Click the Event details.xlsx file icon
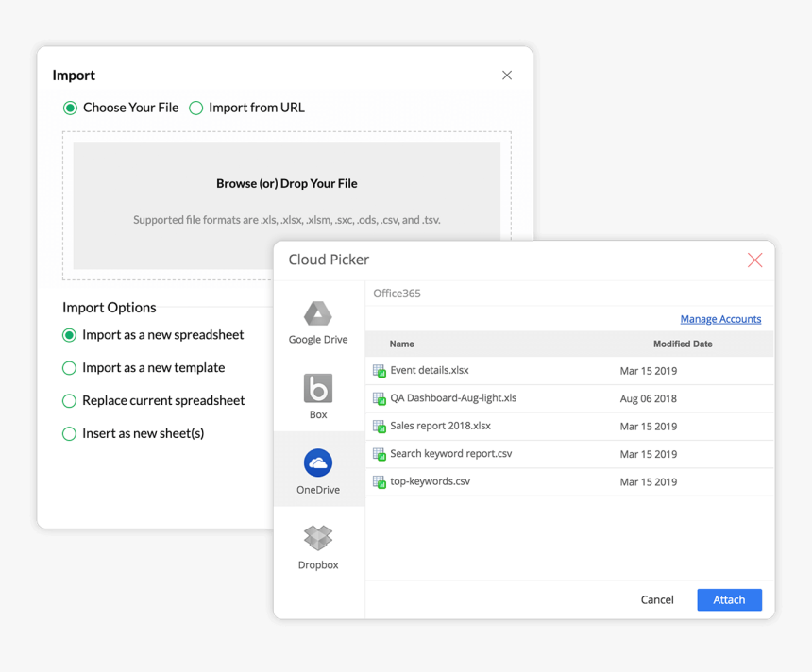The image size is (812, 672). point(380,371)
